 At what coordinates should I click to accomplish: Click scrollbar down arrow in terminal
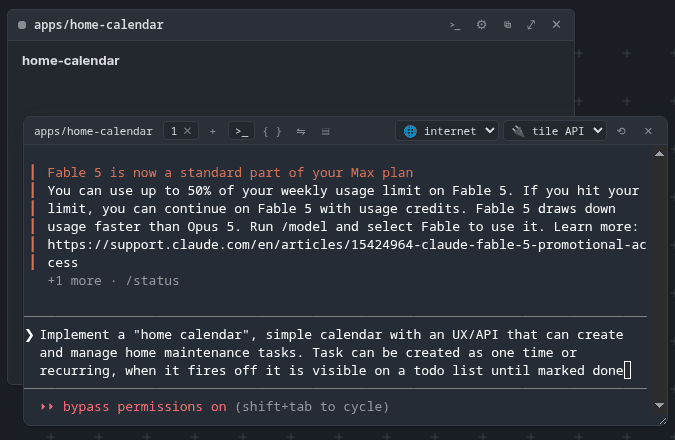click(x=659, y=405)
